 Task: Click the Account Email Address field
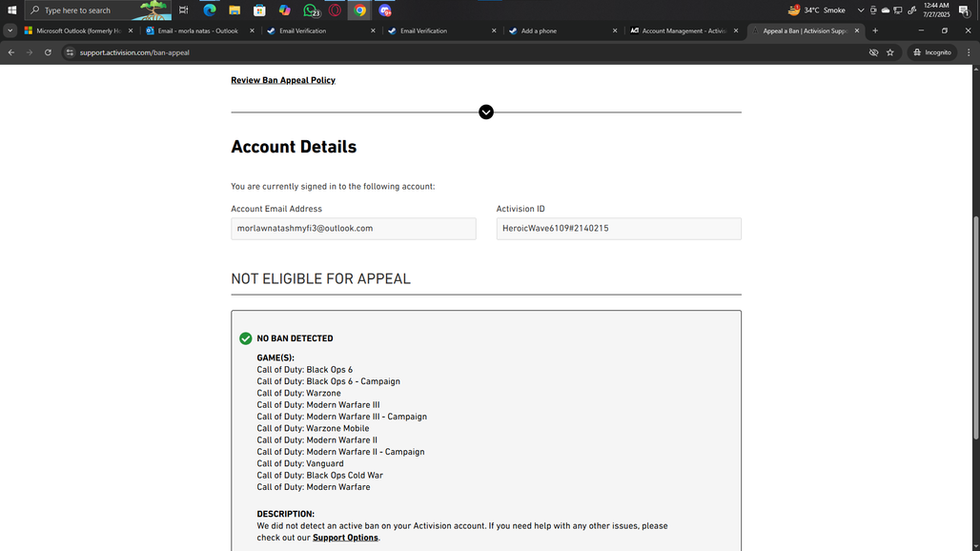(x=353, y=229)
